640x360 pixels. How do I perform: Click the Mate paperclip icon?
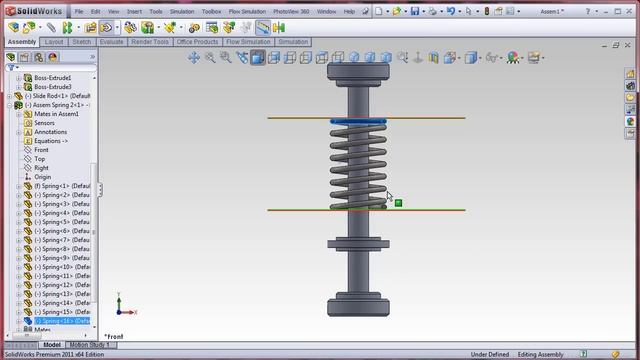coord(51,28)
